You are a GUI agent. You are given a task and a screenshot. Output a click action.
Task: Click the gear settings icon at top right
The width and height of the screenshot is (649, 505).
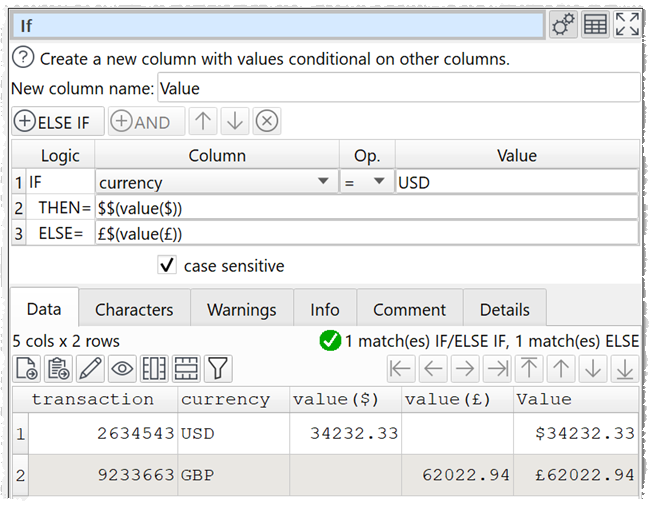(x=563, y=26)
